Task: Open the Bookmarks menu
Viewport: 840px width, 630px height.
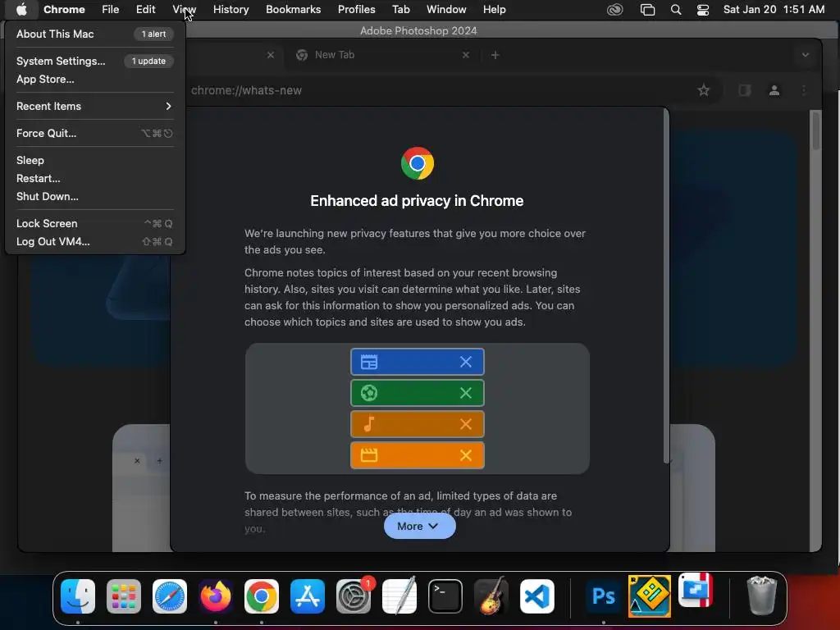Action: tap(293, 9)
